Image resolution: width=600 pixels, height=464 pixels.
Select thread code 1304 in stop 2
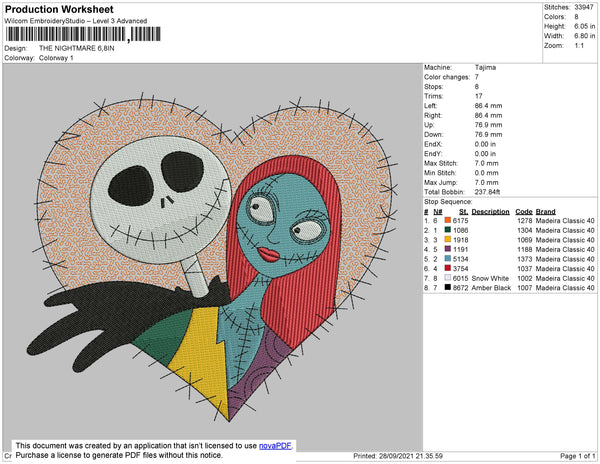tap(525, 230)
